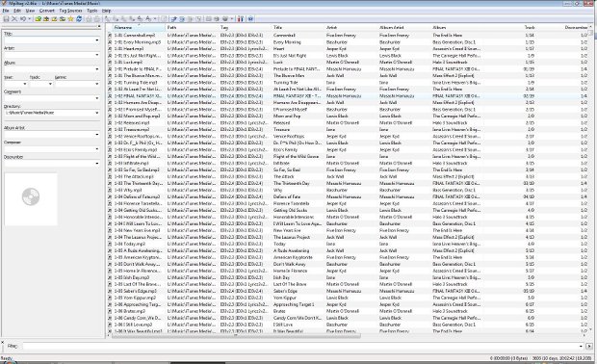Expand the Genre field dropdown
This screenshot has height=364, width=597.
(96, 84)
